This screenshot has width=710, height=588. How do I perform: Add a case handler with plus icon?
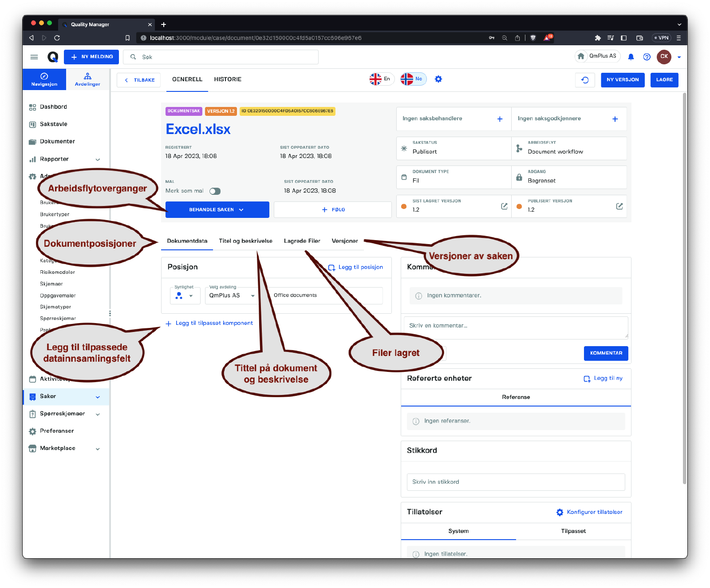[x=500, y=119]
